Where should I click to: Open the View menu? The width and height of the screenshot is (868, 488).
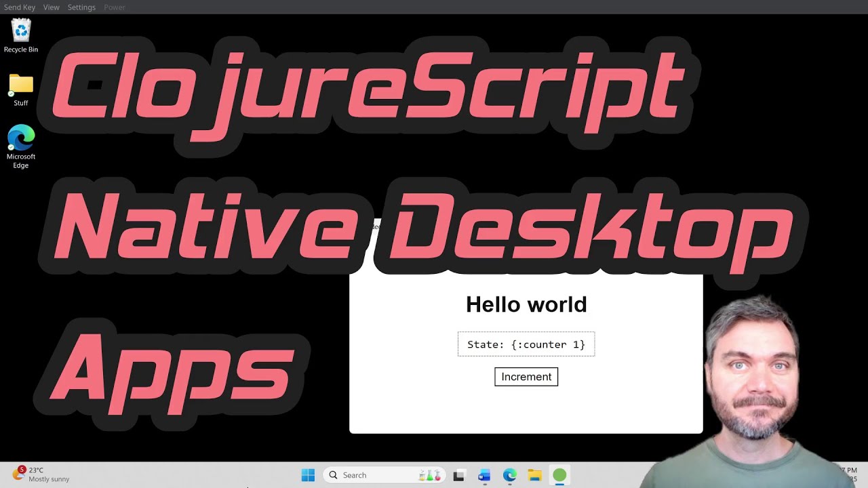[52, 7]
